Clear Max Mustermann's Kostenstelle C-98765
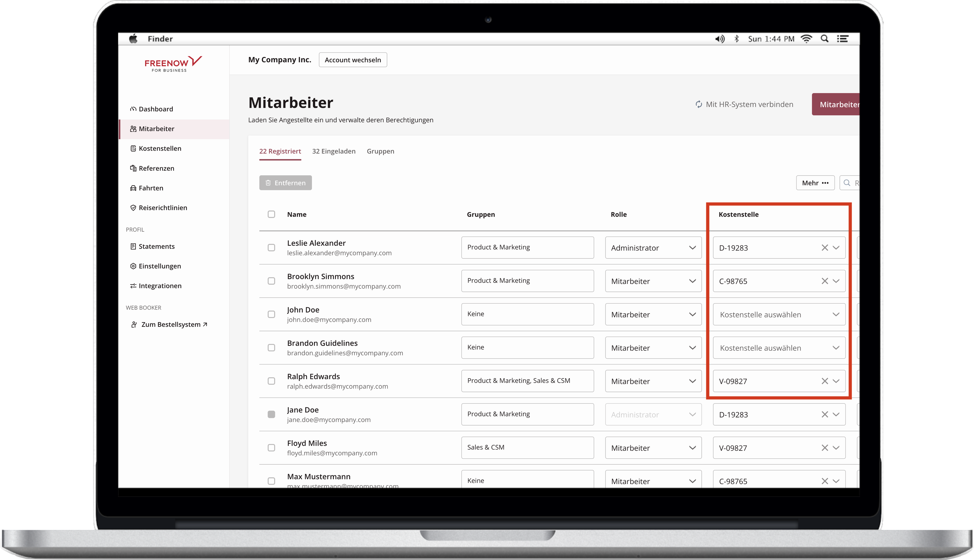The height and width of the screenshot is (560, 974). tap(824, 481)
